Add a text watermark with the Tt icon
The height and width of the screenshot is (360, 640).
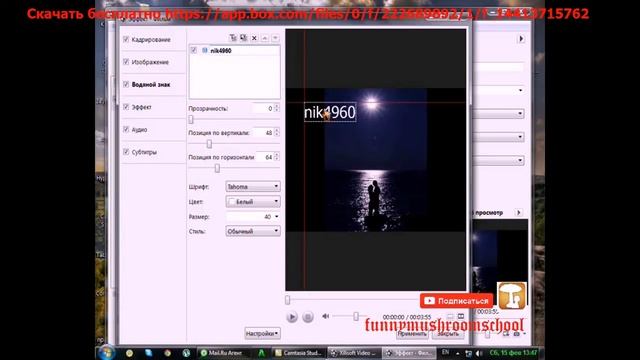[233, 38]
